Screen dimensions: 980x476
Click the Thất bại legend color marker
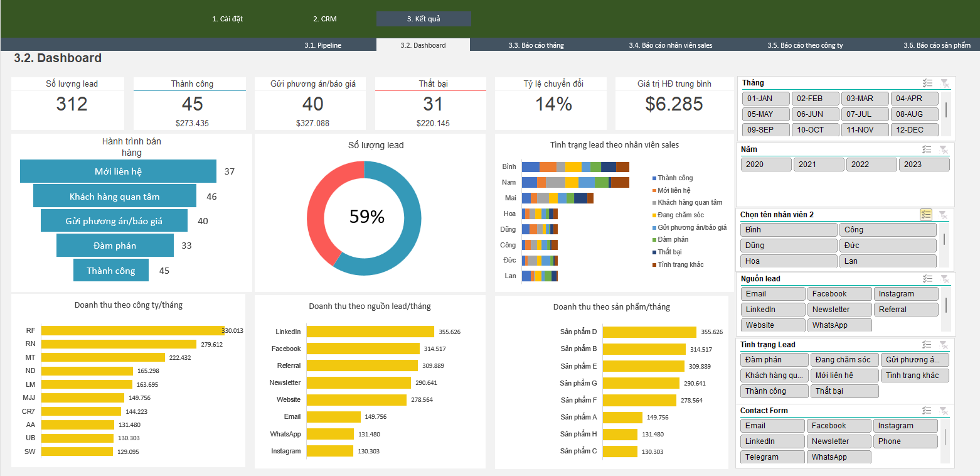[x=654, y=252]
